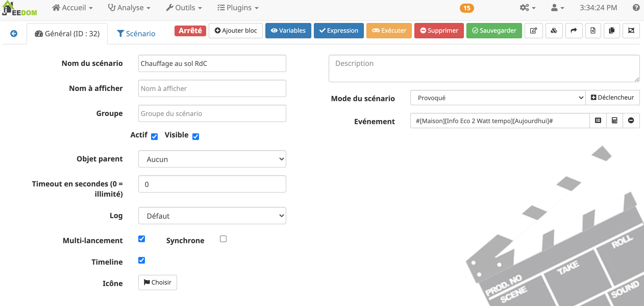Open the calculator icon beside Evénement

614,121
